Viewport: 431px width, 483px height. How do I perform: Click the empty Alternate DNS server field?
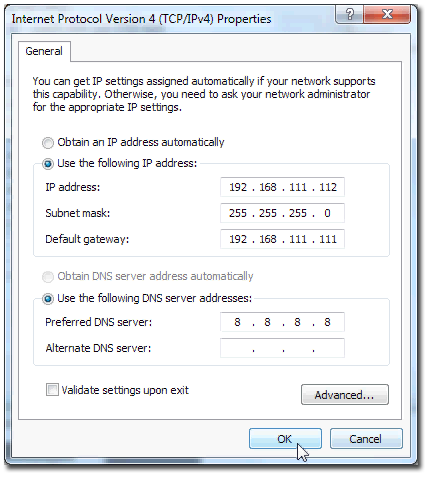(x=282, y=348)
